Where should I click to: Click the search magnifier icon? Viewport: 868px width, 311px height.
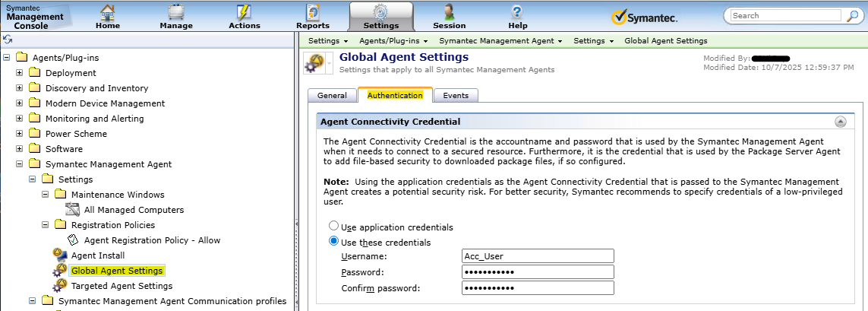pos(852,15)
